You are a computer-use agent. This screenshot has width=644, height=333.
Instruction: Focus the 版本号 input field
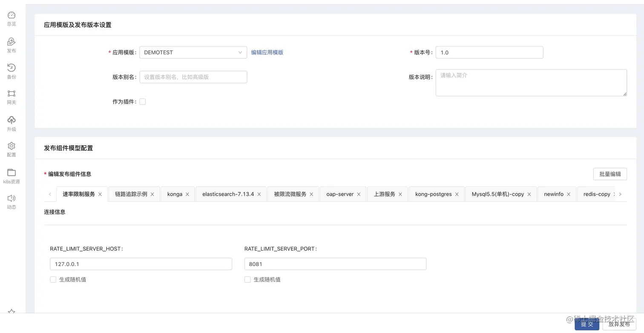(x=489, y=52)
